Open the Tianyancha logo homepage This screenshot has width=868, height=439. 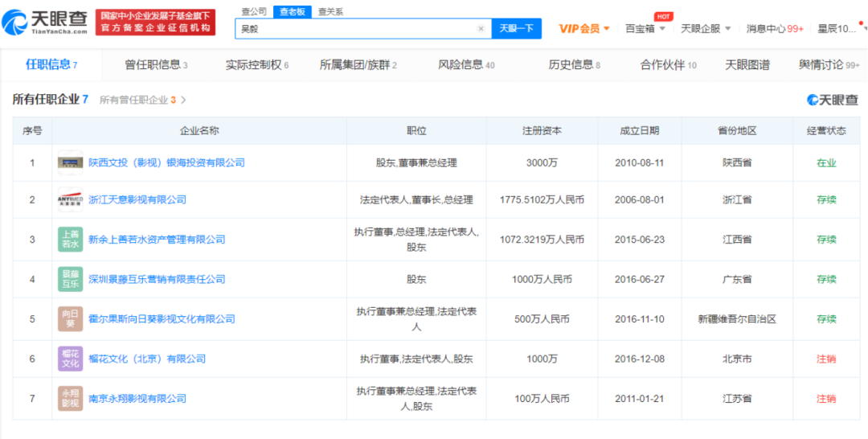click(x=45, y=22)
